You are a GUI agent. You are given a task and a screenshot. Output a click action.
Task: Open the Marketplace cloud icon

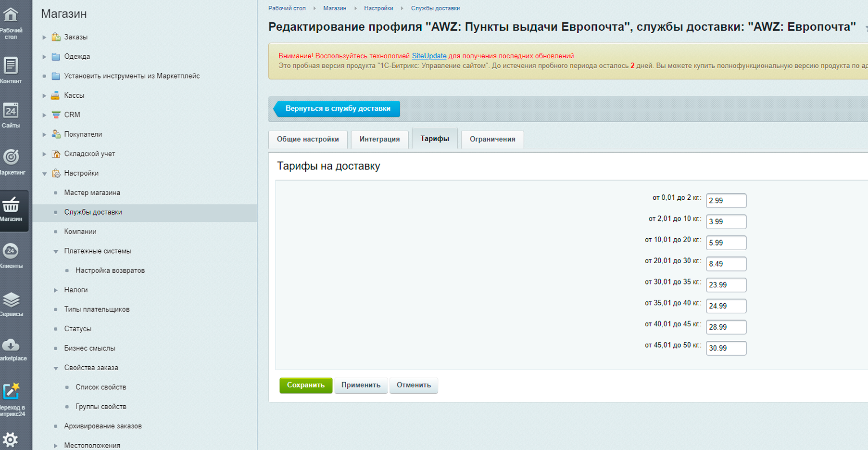[11, 345]
